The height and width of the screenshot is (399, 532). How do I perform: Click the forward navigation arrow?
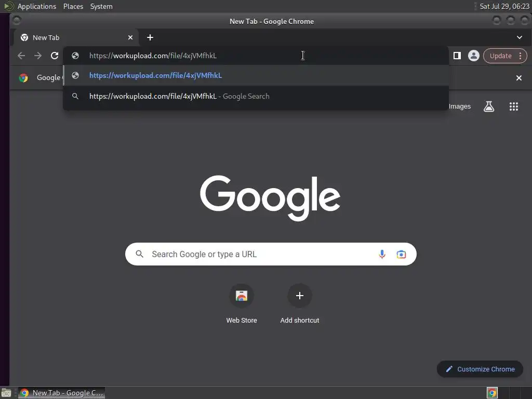[x=38, y=56]
